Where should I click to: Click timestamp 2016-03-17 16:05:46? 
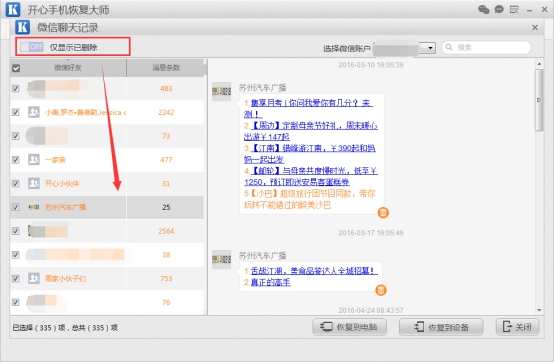tap(371, 233)
